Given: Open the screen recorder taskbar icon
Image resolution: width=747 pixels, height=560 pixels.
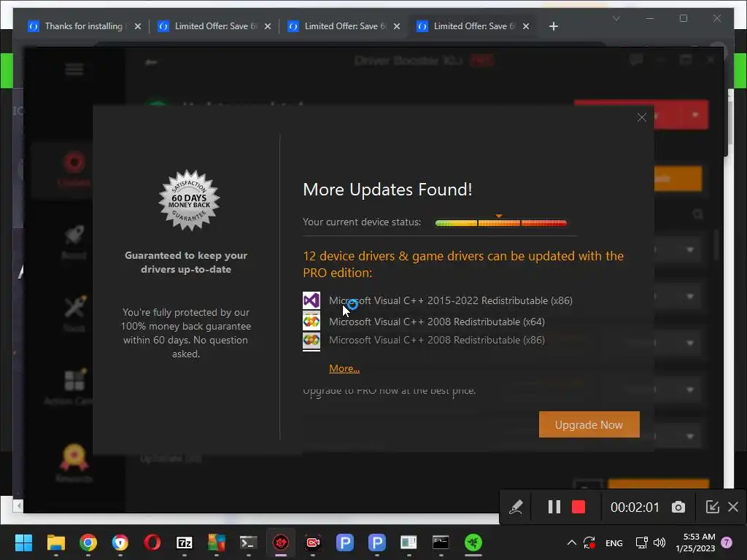Looking at the screenshot, I should coord(313,542).
